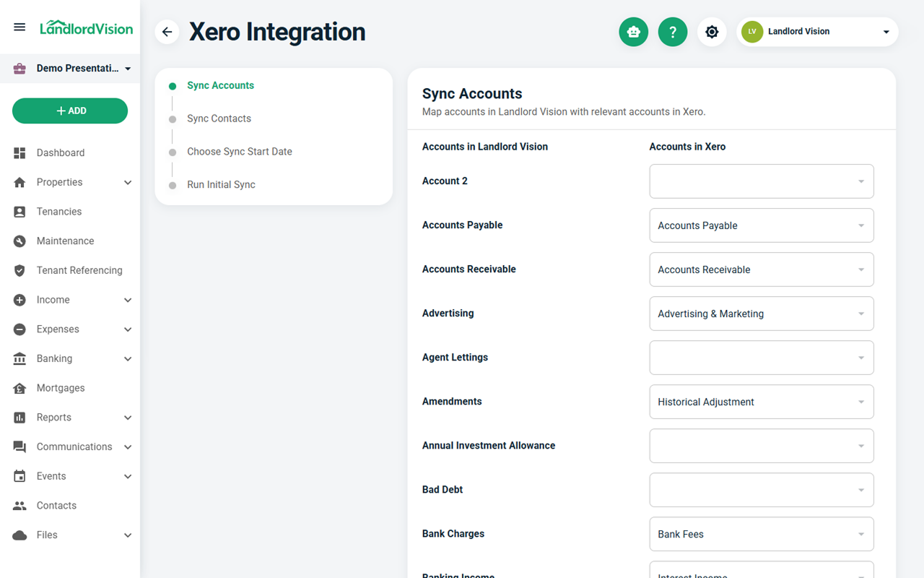This screenshot has width=924, height=578.
Task: Click the Advertising account label
Action: pyautogui.click(x=448, y=314)
